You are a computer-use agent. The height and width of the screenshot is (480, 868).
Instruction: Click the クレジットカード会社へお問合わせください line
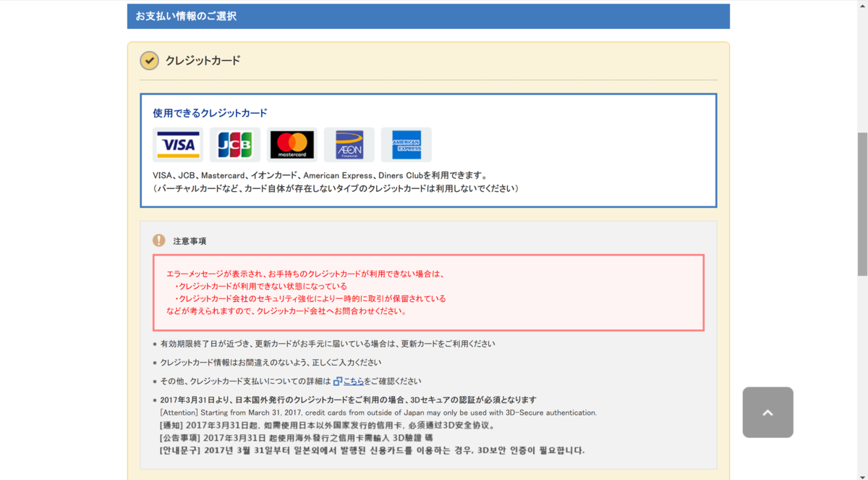point(286,311)
